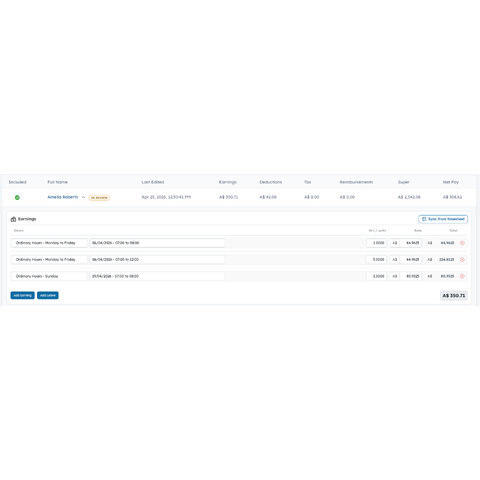Collapse Amelia Roberts row with the chevron

pyautogui.click(x=83, y=197)
